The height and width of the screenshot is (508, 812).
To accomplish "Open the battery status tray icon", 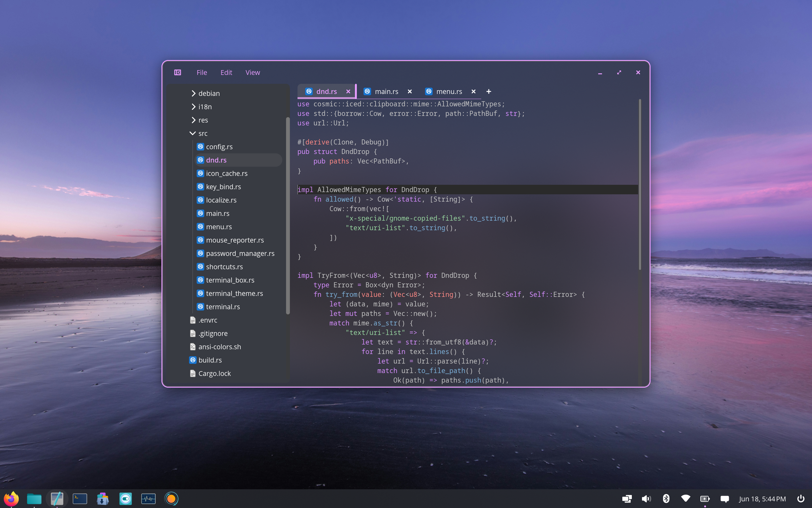I will 705,498.
